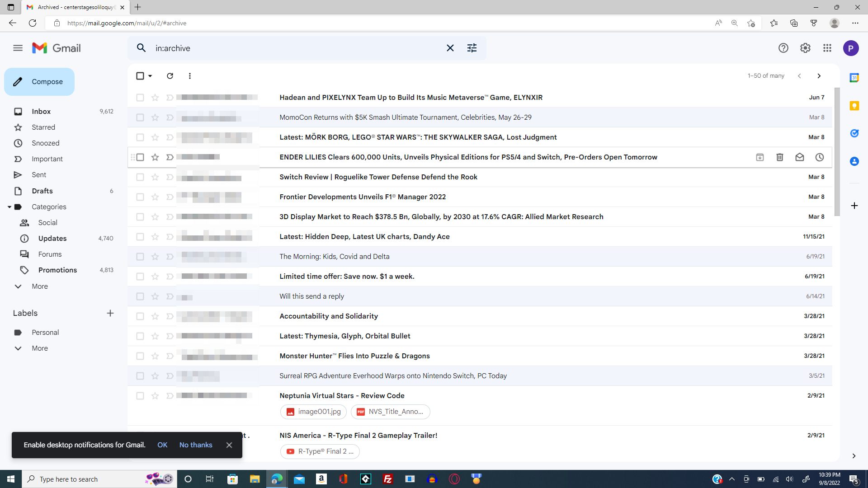Collapse the Categories section
The width and height of the screenshot is (868, 488).
coord(9,207)
